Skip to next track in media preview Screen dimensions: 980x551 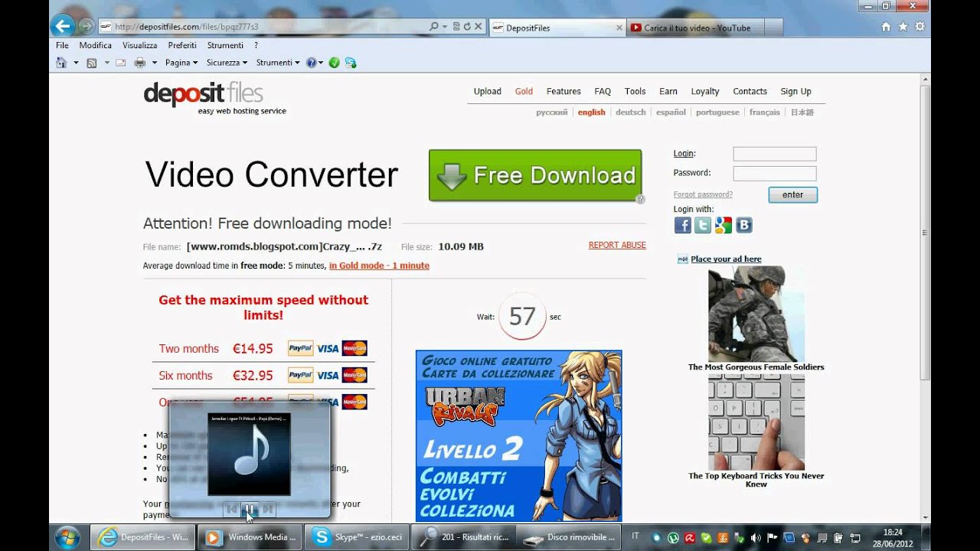tap(267, 508)
